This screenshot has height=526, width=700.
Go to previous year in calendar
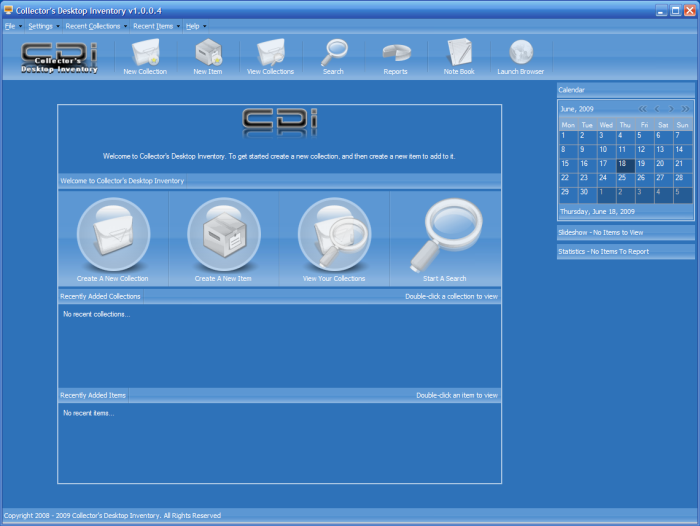(642, 109)
